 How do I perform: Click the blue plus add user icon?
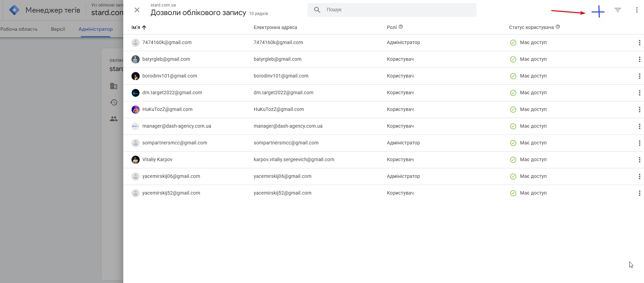[598, 12]
